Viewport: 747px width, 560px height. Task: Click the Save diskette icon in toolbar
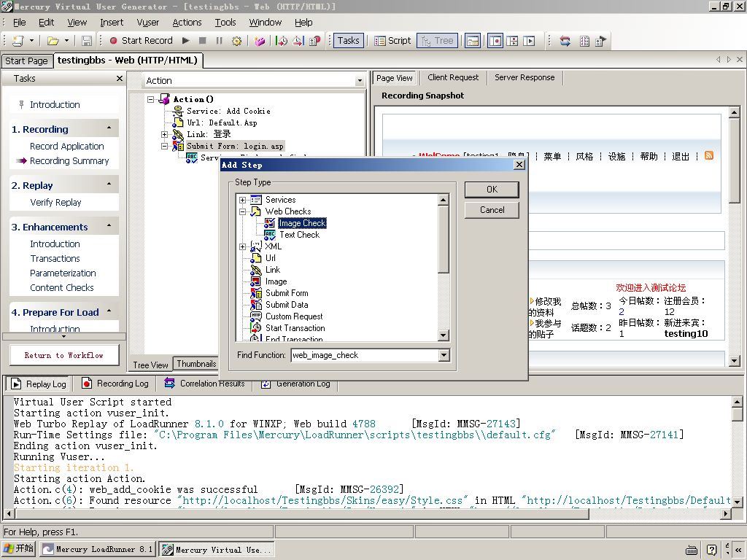[87, 41]
